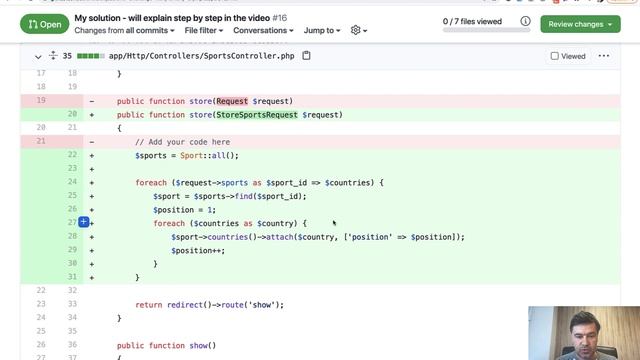Screen dimensions: 640x360
Task: Copy SportsController.php file path
Action: click(x=306, y=56)
